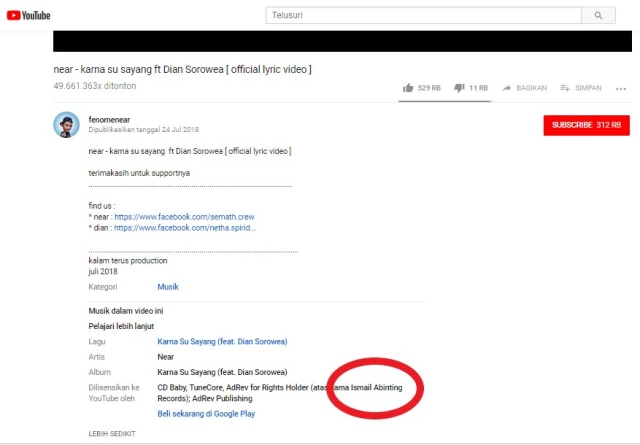Click the magnifier search button
Image resolution: width=640 pixels, height=445 pixels.
598,16
